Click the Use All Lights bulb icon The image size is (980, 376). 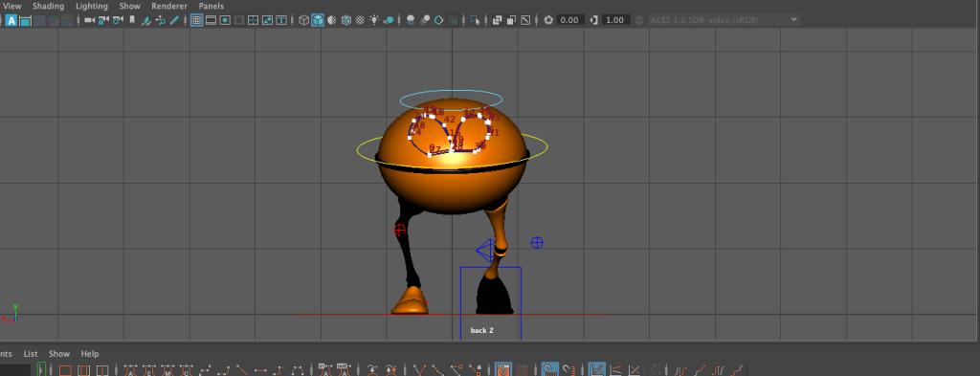click(374, 20)
